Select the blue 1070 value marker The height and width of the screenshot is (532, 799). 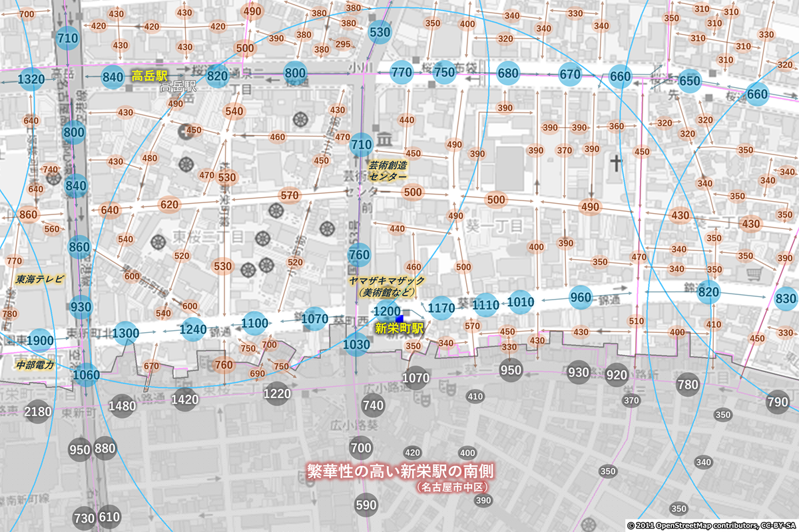tap(315, 319)
